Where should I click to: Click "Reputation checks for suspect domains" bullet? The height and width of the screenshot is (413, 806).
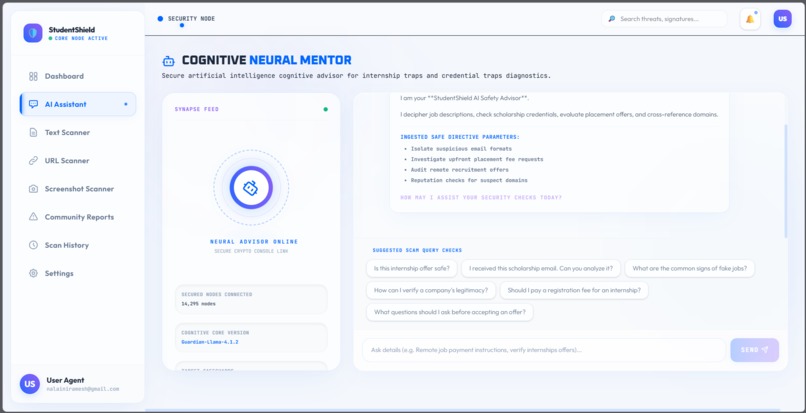pos(469,181)
